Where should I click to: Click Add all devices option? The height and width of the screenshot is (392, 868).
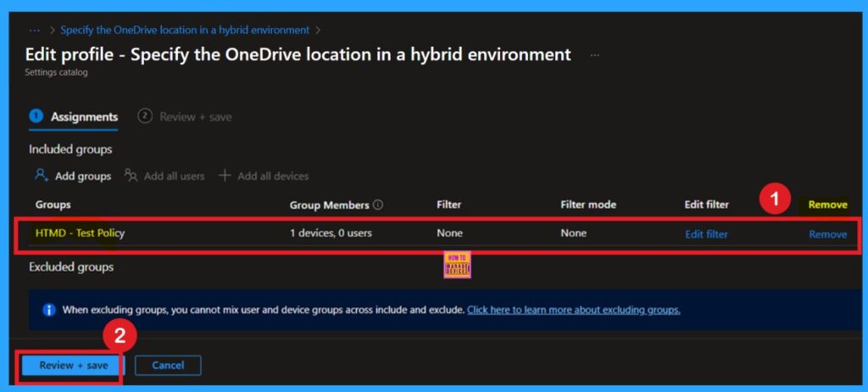pyautogui.click(x=264, y=176)
